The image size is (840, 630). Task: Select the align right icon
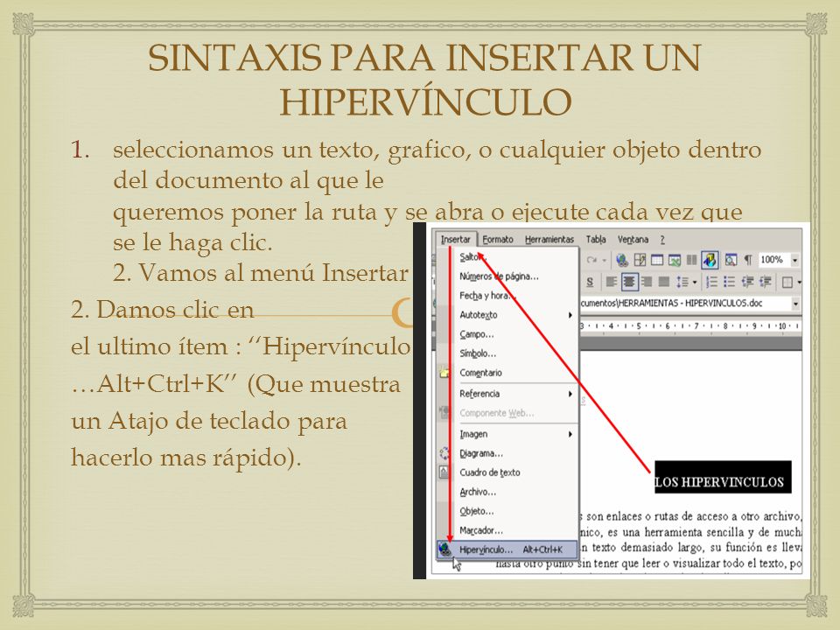coord(646,282)
